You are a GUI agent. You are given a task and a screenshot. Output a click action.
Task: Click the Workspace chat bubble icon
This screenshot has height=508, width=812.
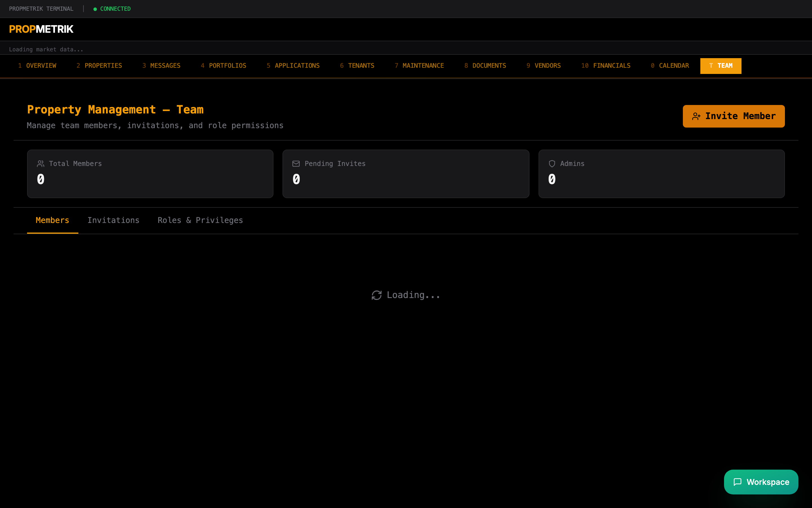pos(738,482)
